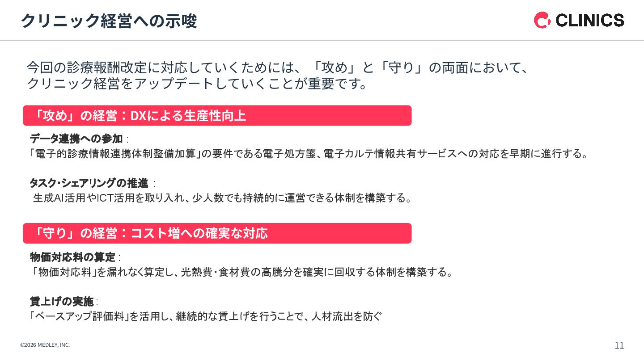644x362 pixels.
Task: Select the slide title クリニック経営への示唆
Action: coord(110,21)
